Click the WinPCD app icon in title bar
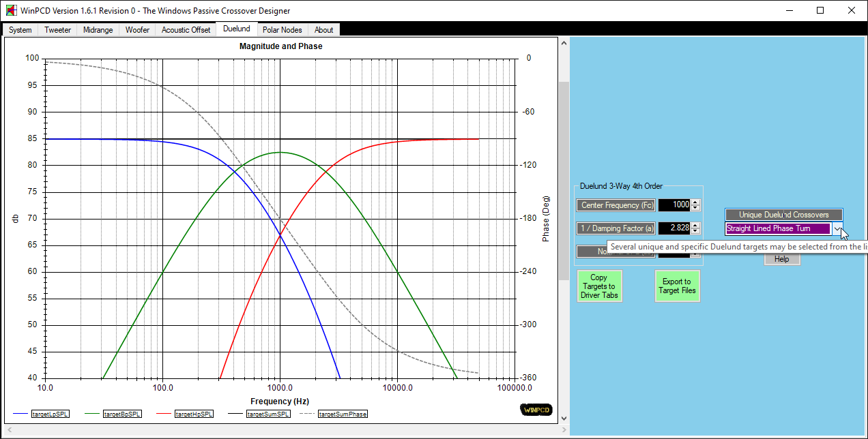The image size is (868, 439). click(x=11, y=11)
